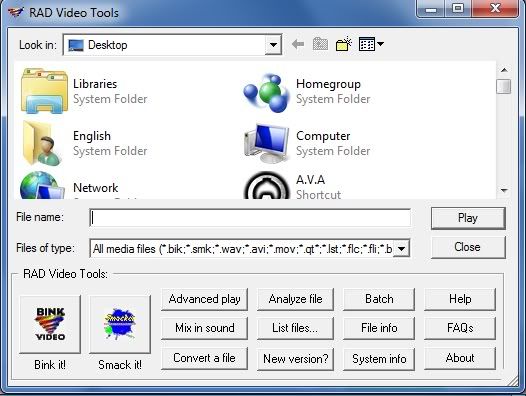Select the Homegroup icon
The height and width of the screenshot is (396, 526).
pyautogui.click(x=266, y=93)
